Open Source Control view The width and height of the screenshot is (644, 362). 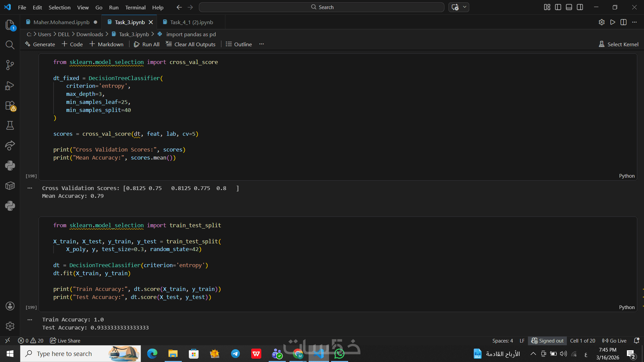(10, 65)
